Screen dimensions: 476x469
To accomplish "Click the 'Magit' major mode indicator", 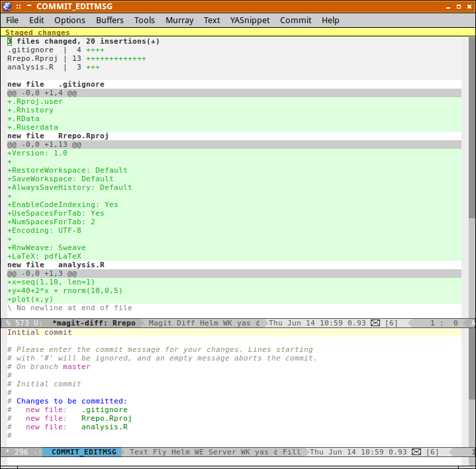I will pyautogui.click(x=160, y=323).
